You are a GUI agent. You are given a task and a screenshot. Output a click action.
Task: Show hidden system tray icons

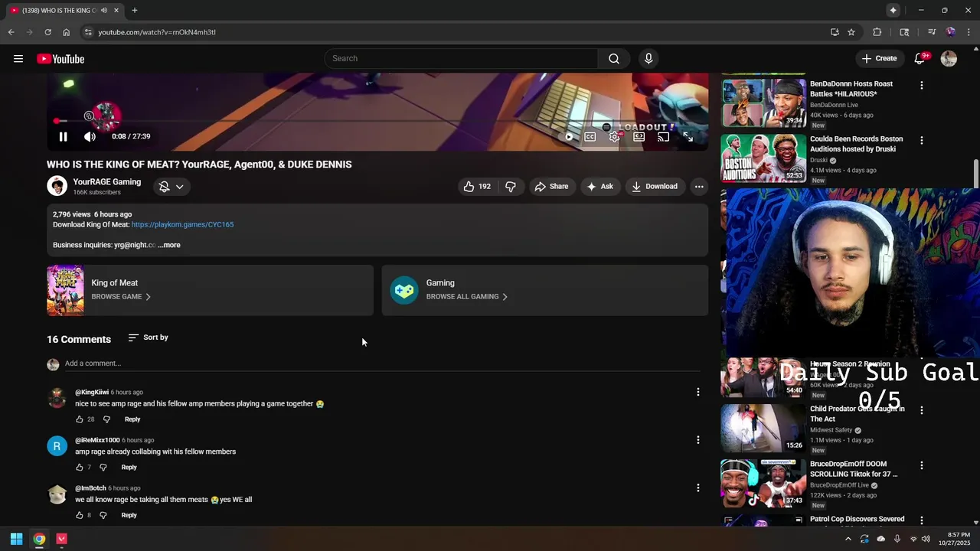[848, 539]
